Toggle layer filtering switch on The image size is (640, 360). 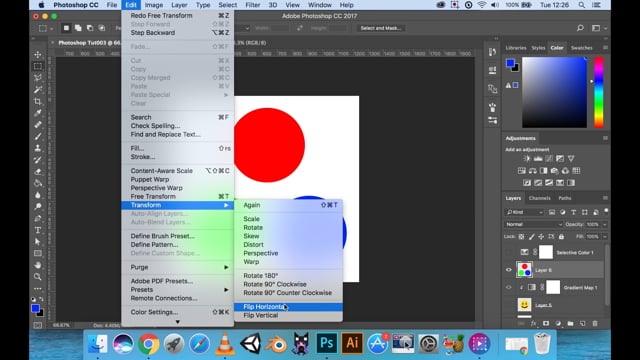pos(606,211)
